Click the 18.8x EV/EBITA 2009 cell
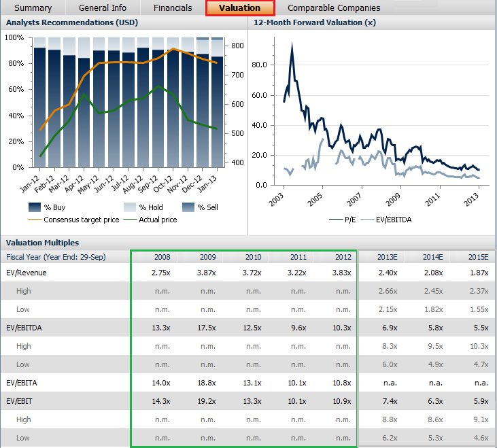Screen dimensions: 497x448 pyautogui.click(x=207, y=383)
